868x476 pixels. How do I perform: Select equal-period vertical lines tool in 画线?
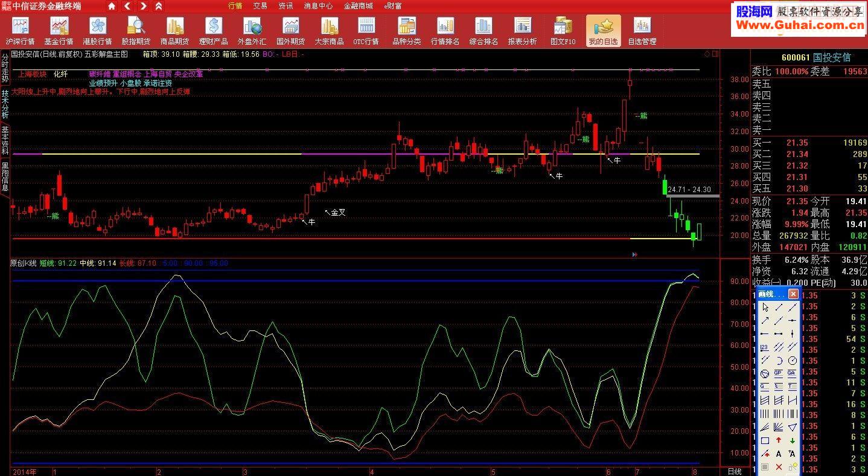(765, 413)
